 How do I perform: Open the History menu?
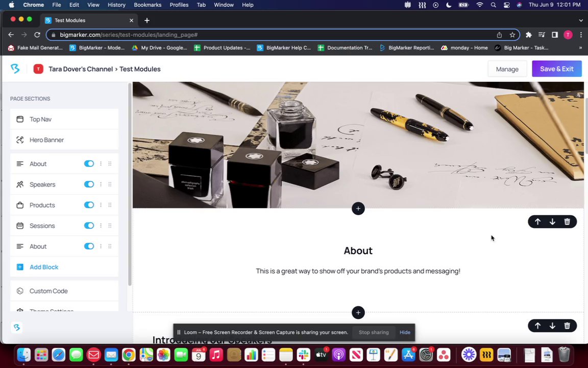click(x=116, y=5)
